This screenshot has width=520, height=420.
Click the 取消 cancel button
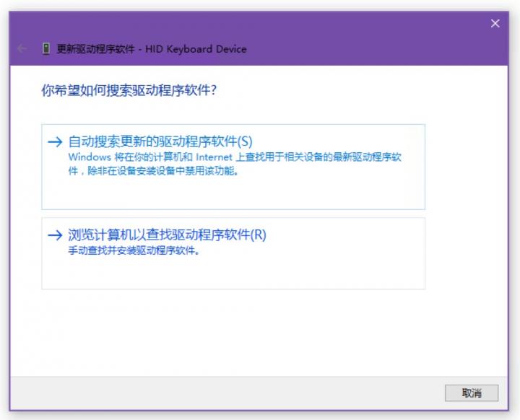pyautogui.click(x=471, y=393)
